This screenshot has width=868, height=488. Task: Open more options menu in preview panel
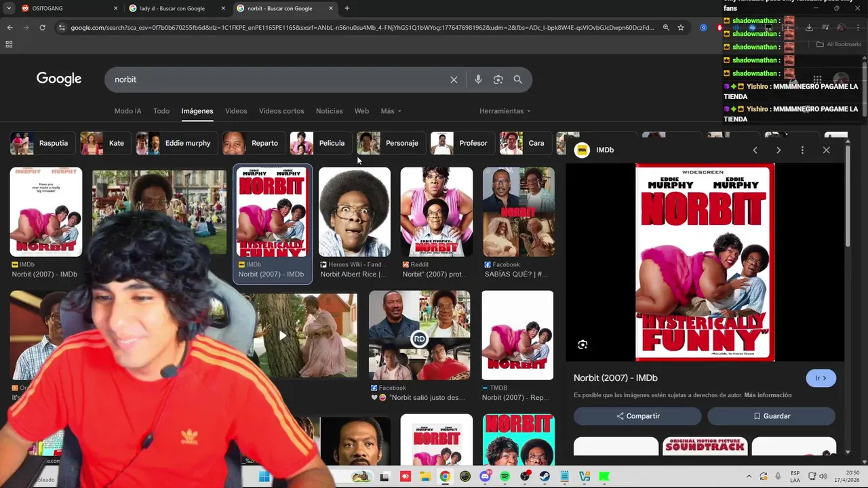pyautogui.click(x=802, y=150)
